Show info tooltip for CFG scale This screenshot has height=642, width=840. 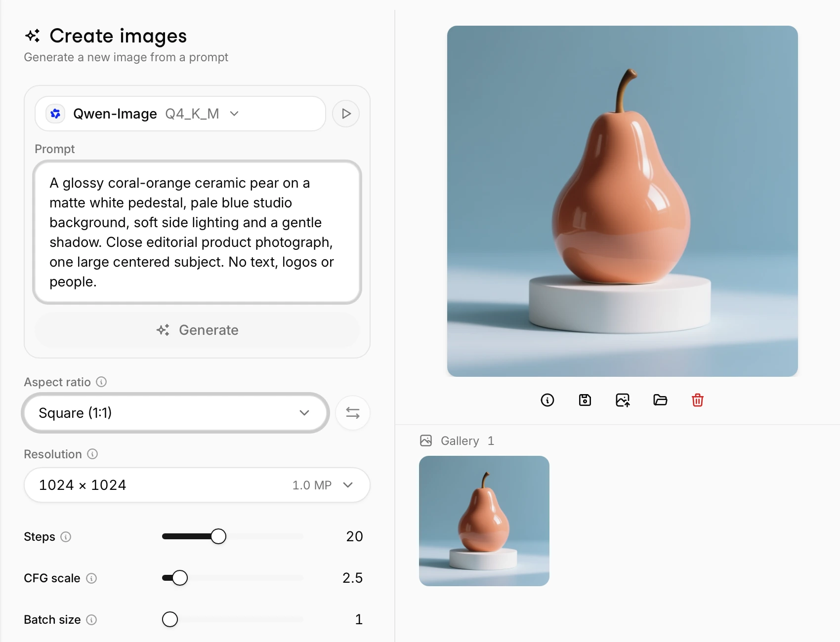pos(91,578)
